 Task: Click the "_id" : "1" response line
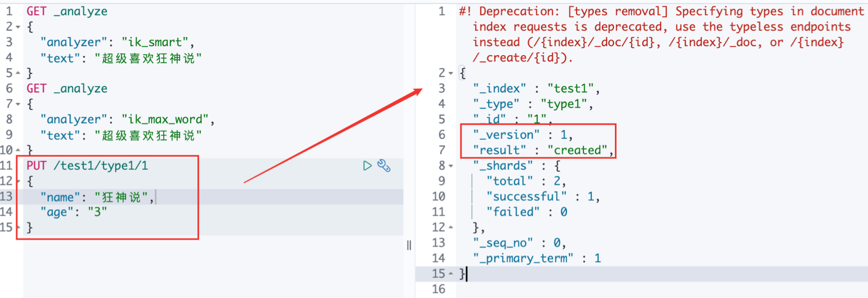[513, 119]
